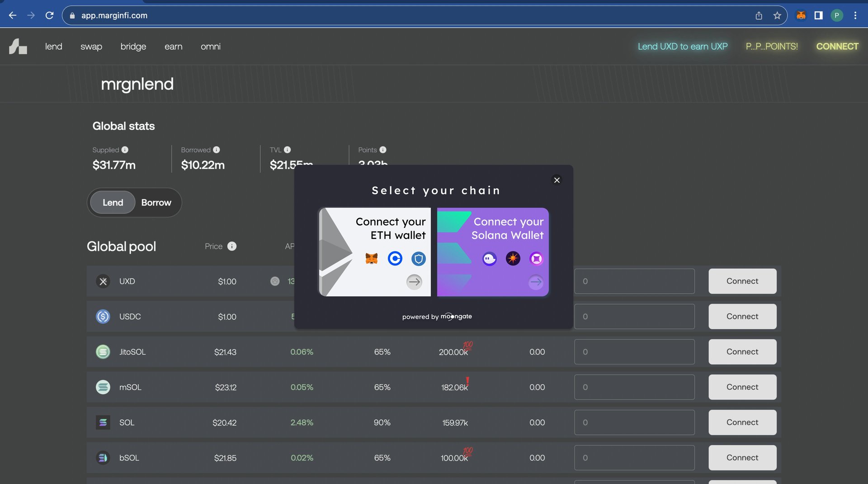Image resolution: width=868 pixels, height=484 pixels.
Task: Choose the Coinbase wallet icon
Action: (x=395, y=259)
